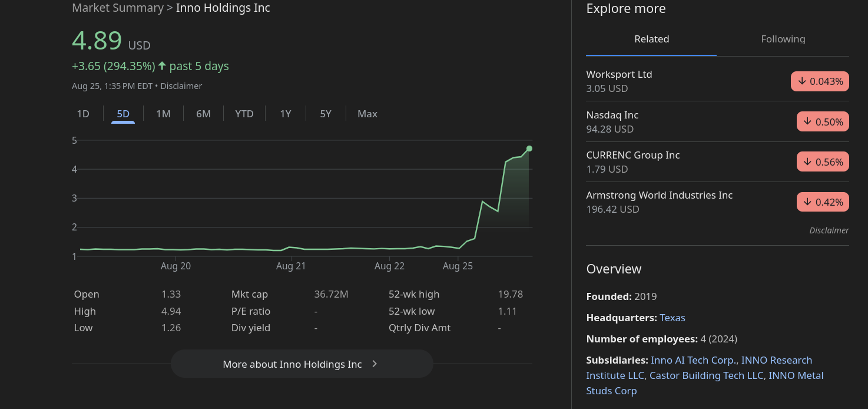Select the 5D time range tab
The width and height of the screenshot is (868, 409).
click(x=123, y=114)
